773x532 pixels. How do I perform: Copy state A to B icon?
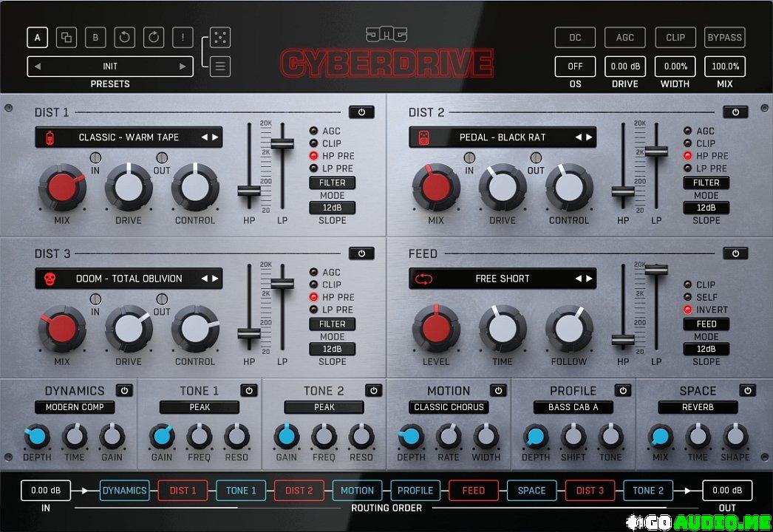tap(67, 37)
